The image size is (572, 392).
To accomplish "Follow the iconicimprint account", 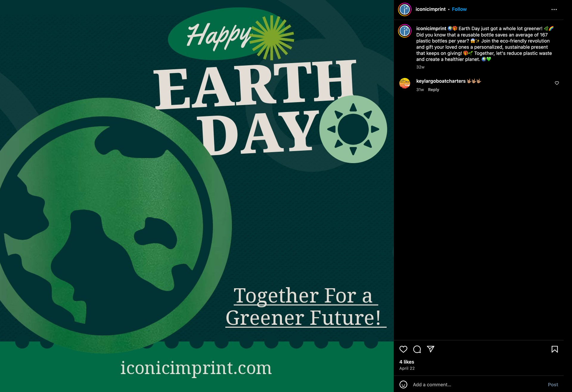I will point(459,9).
